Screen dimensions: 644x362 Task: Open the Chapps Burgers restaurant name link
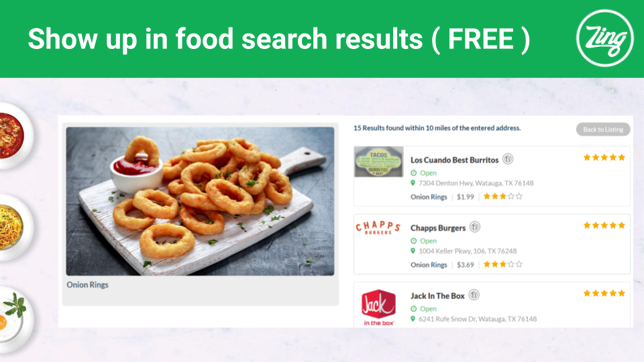click(438, 228)
